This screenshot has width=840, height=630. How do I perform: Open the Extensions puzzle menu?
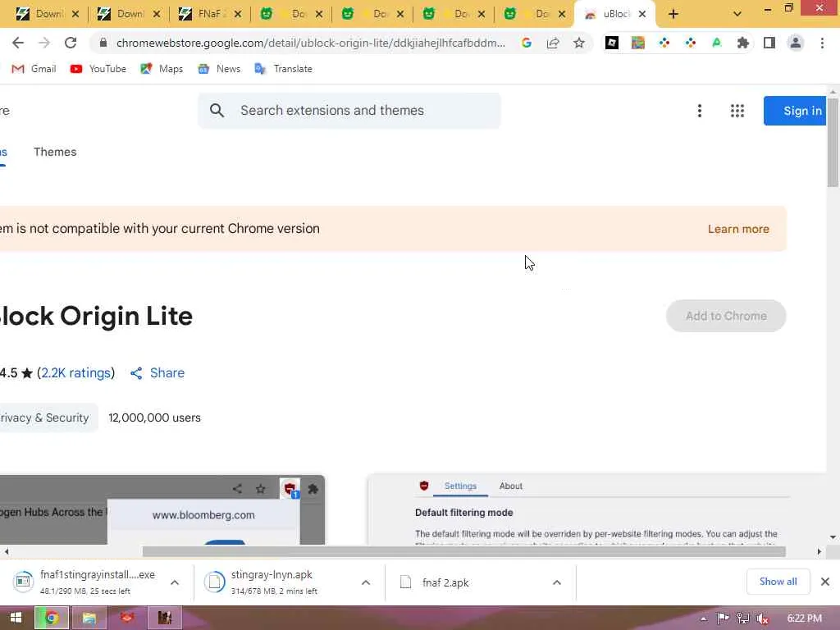point(743,43)
